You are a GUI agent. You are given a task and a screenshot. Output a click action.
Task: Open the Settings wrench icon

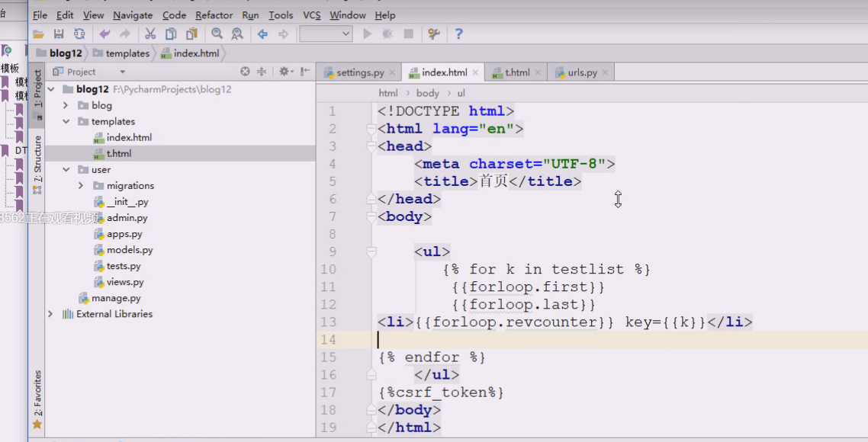point(434,34)
